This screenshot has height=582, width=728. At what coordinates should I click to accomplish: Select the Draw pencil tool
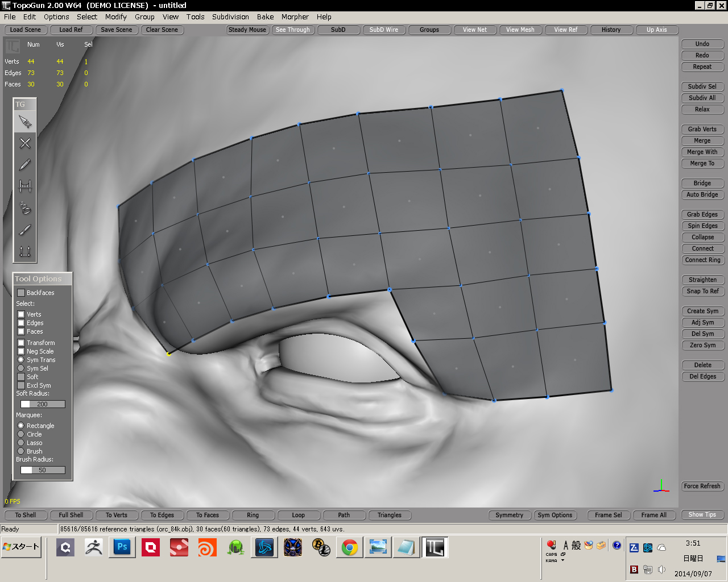pyautogui.click(x=25, y=165)
